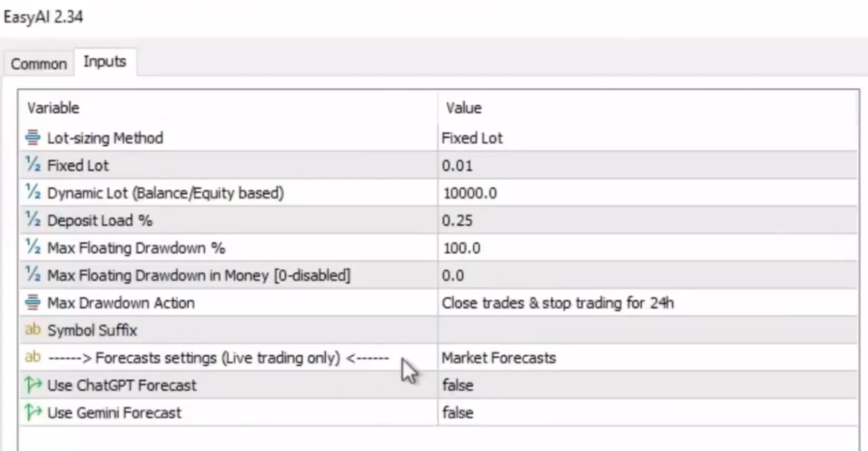
Task: Click the Use ChatGPT Forecast boolean icon
Action: point(33,385)
